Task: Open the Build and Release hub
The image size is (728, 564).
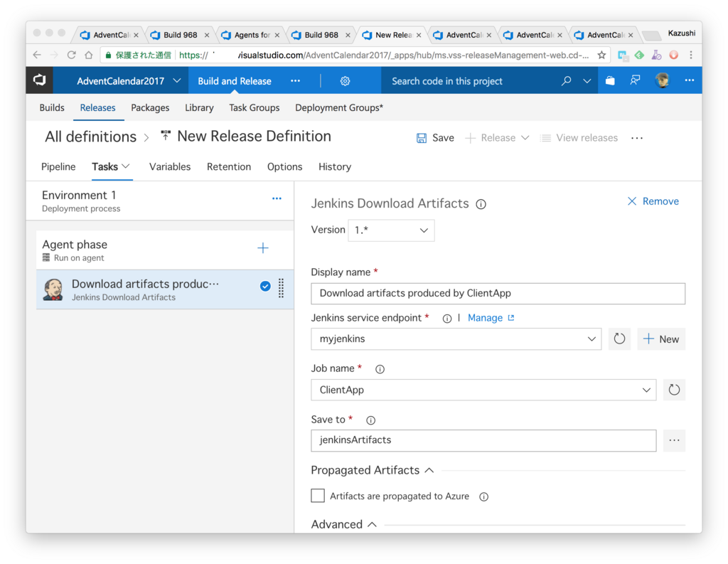Action: (x=235, y=81)
